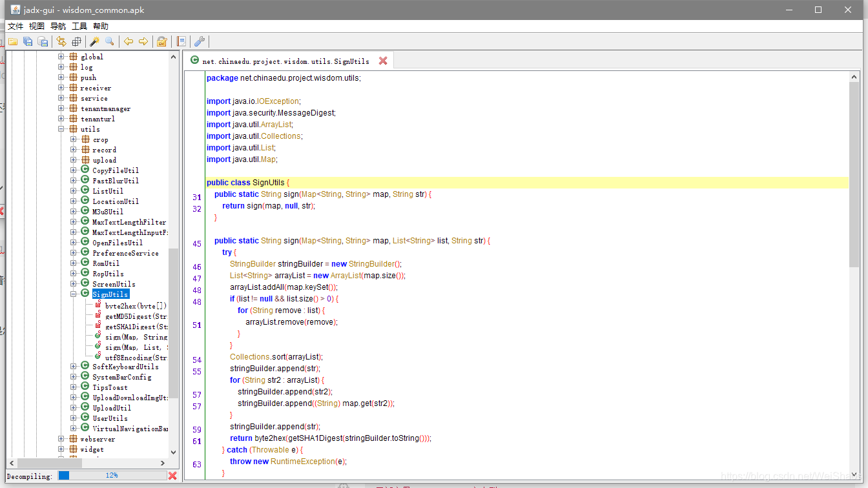Select PreferenceService in the tree
Screen dimensions: 868x488
coord(125,253)
